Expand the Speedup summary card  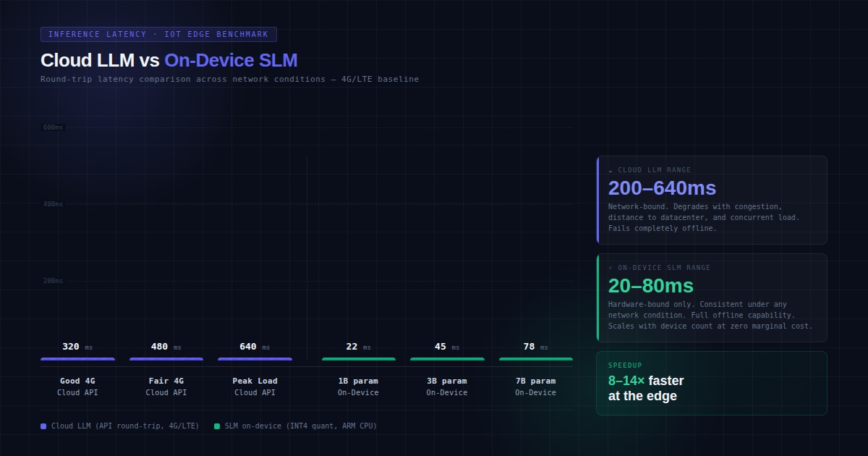(x=712, y=384)
